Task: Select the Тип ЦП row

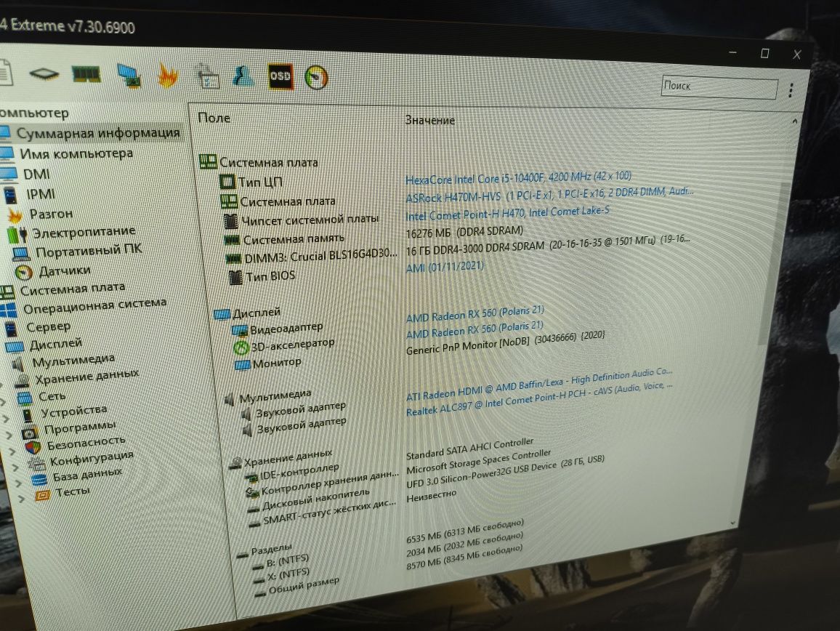Action: click(x=251, y=182)
